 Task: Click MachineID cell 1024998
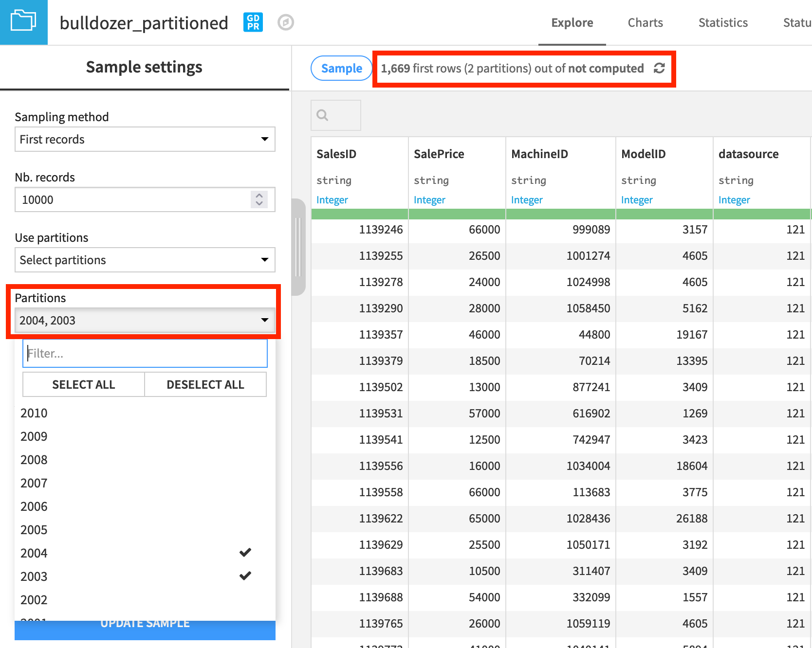[x=561, y=282]
